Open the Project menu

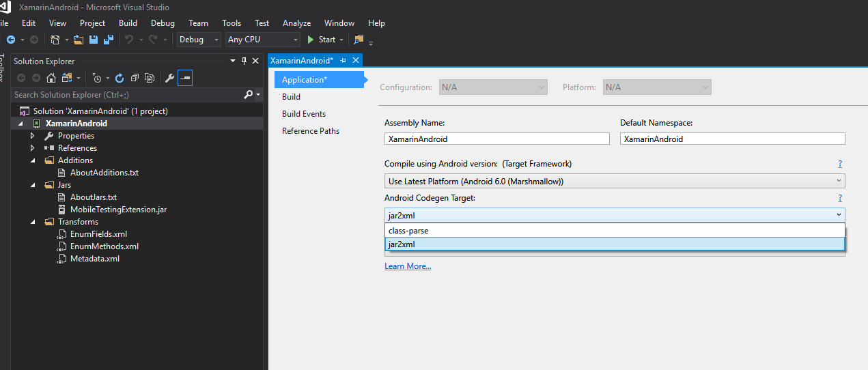point(93,23)
